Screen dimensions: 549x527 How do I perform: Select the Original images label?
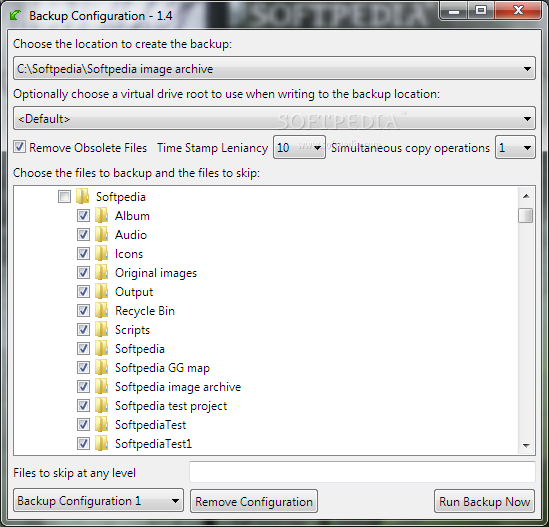pos(156,273)
